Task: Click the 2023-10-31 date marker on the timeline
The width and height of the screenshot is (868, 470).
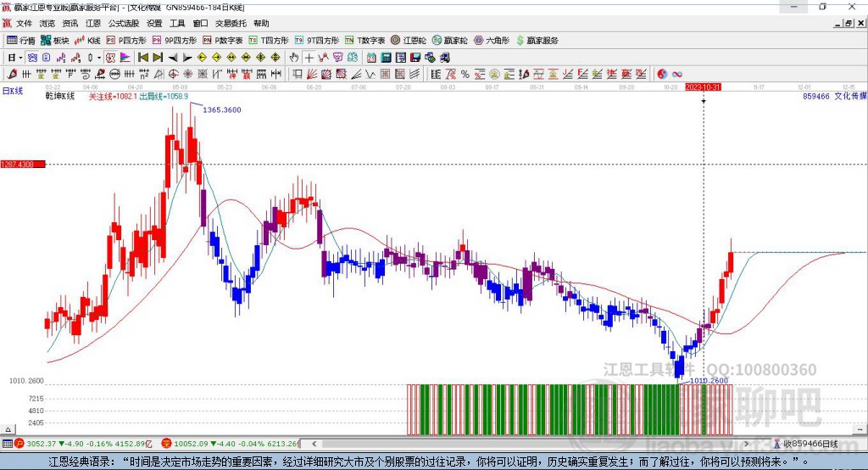Action: click(x=703, y=87)
